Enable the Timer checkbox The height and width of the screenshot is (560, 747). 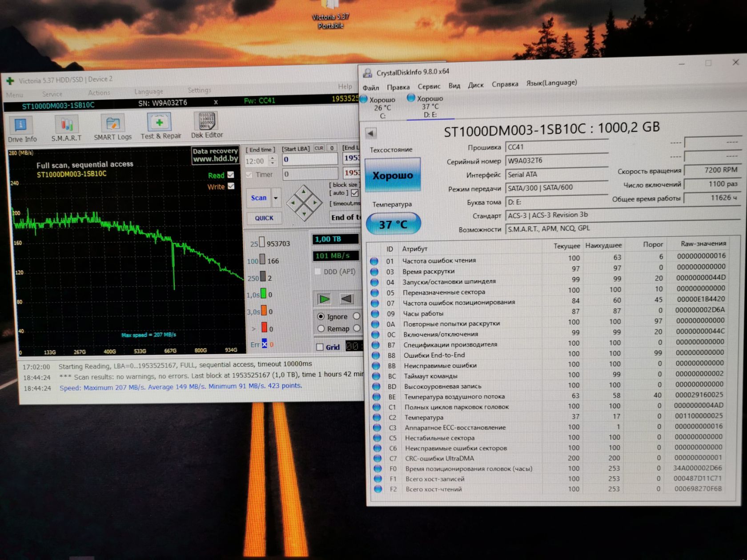click(249, 175)
